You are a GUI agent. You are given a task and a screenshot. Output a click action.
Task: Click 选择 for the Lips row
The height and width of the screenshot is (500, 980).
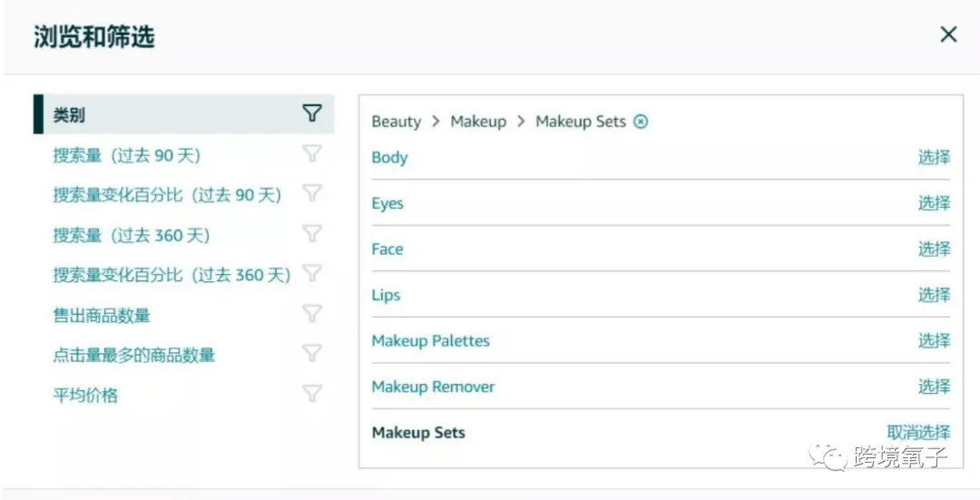click(934, 295)
